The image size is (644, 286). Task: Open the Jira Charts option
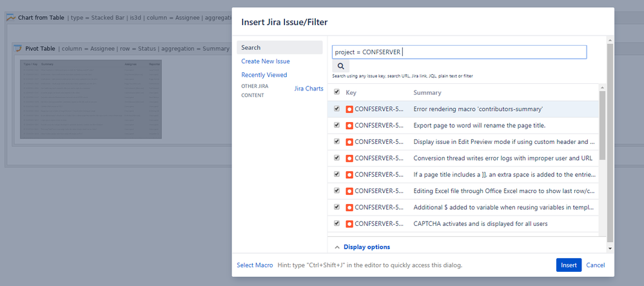pos(309,88)
